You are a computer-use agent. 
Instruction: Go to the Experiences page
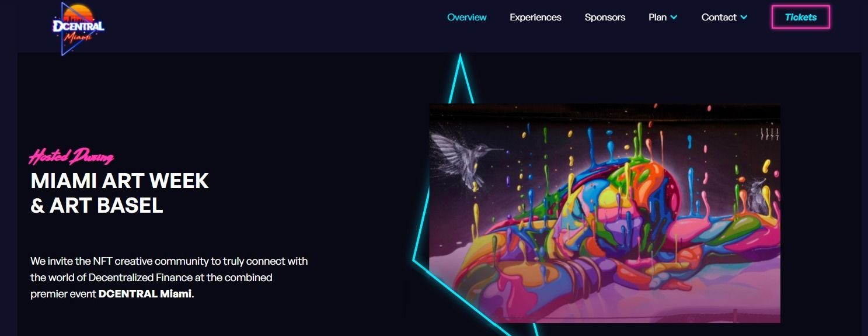pyautogui.click(x=535, y=18)
